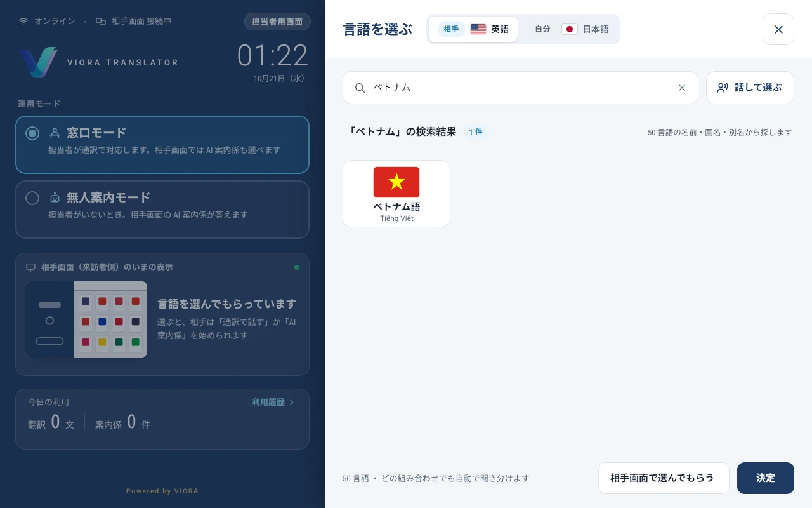Click the magnifier search icon
Image resolution: width=812 pixels, height=508 pixels.
360,88
